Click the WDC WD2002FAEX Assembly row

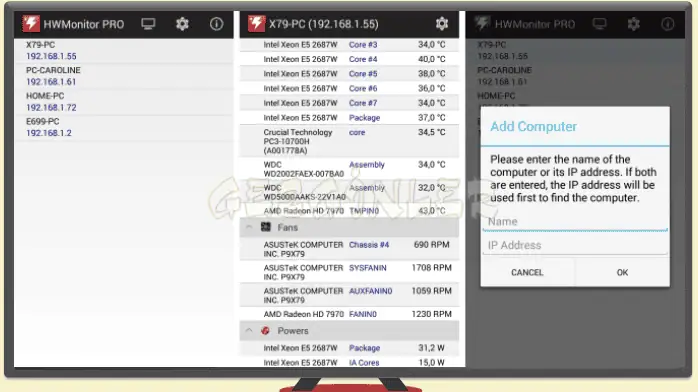(349, 169)
